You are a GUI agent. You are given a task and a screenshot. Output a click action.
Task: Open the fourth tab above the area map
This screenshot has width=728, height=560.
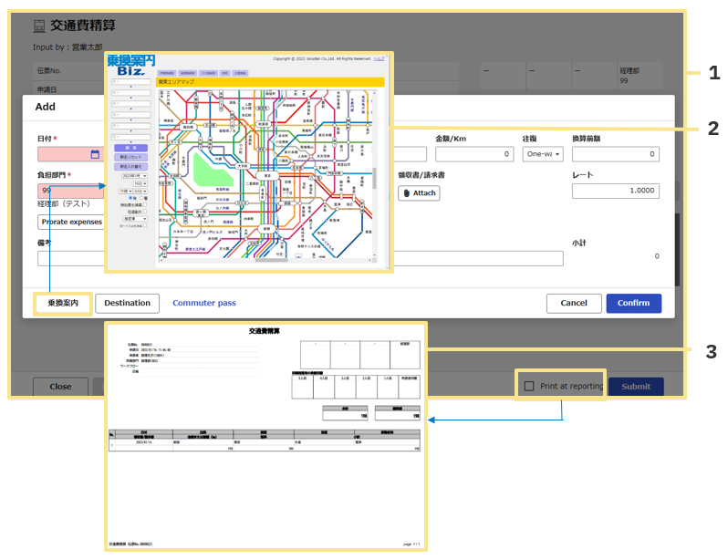pyautogui.click(x=224, y=73)
